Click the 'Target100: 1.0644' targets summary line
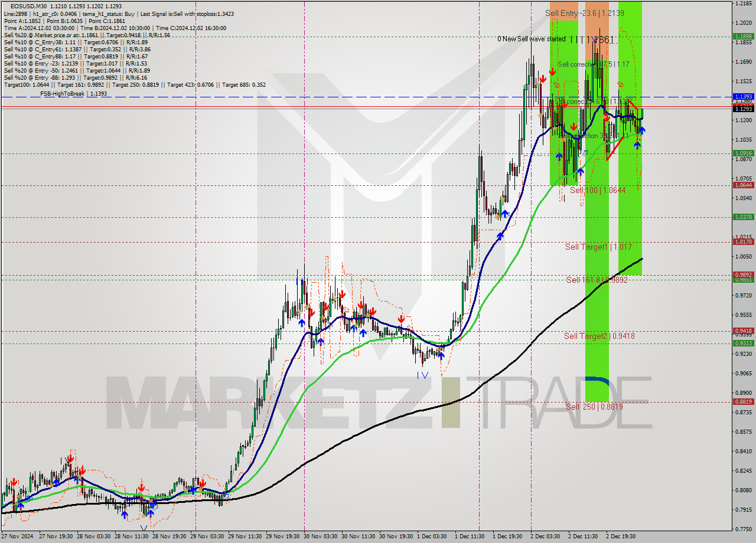Screen dimensions: 756x543 (x=135, y=84)
